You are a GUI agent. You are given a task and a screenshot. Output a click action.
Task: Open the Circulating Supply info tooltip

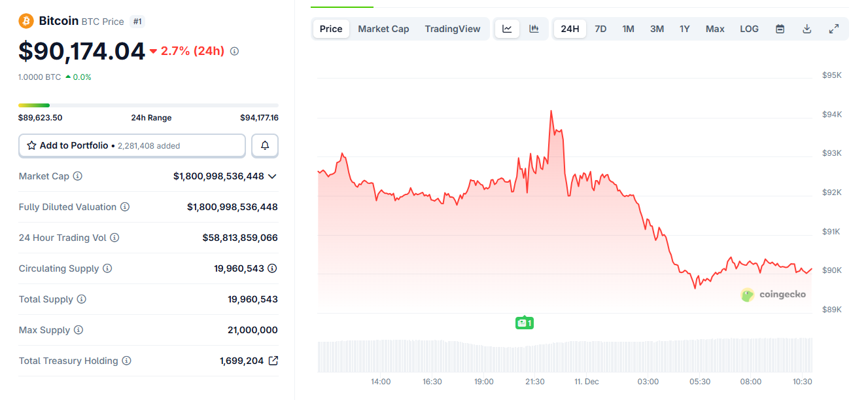pyautogui.click(x=109, y=268)
